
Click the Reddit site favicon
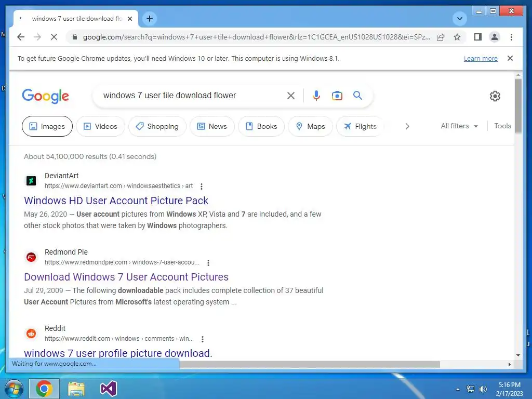31,333
